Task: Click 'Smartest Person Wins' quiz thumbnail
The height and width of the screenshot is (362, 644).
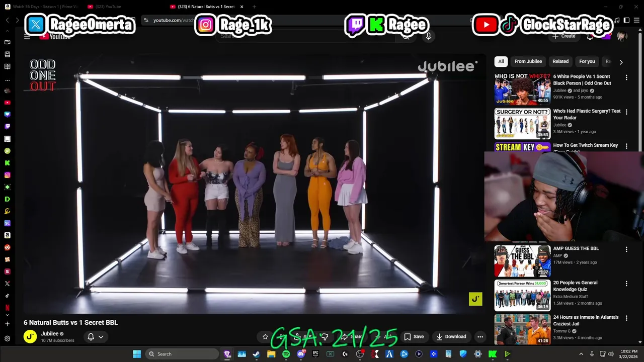Action: 522,295
